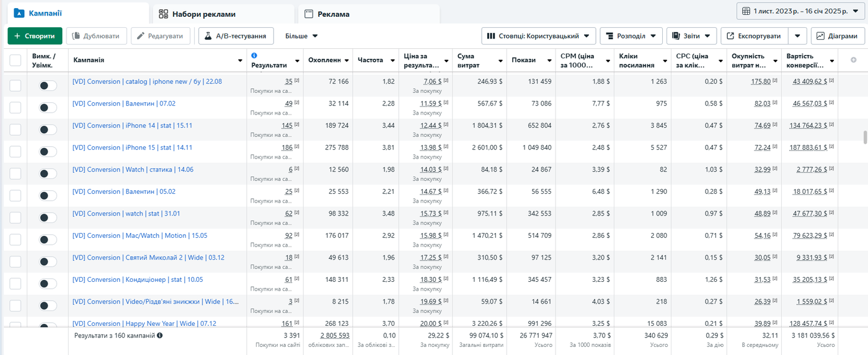Open the arrow dropdown next to Експортувати
This screenshot has height=355, width=868.
(799, 36)
